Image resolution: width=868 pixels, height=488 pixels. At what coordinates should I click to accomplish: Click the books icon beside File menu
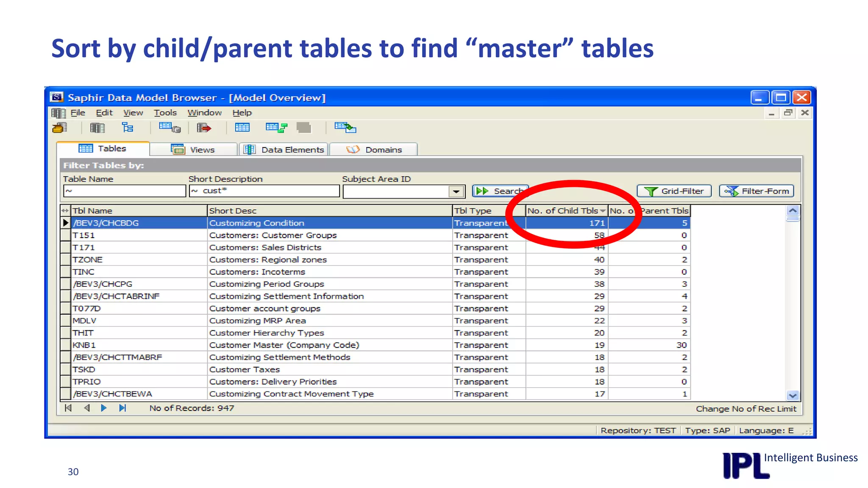(58, 113)
